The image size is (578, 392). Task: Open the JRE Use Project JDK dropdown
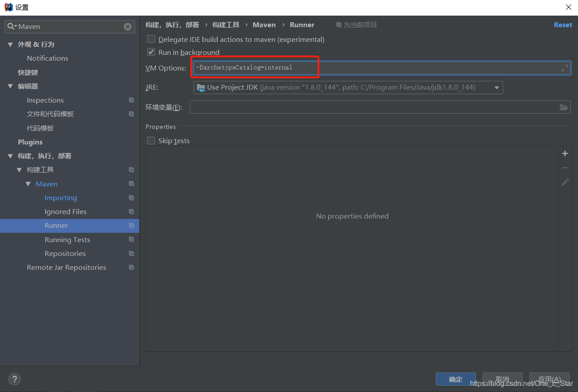pyautogui.click(x=348, y=87)
